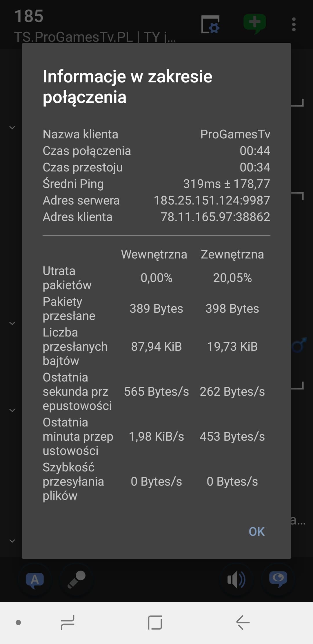Click the blue male symbol icon
This screenshot has width=313, height=644.
299,345
